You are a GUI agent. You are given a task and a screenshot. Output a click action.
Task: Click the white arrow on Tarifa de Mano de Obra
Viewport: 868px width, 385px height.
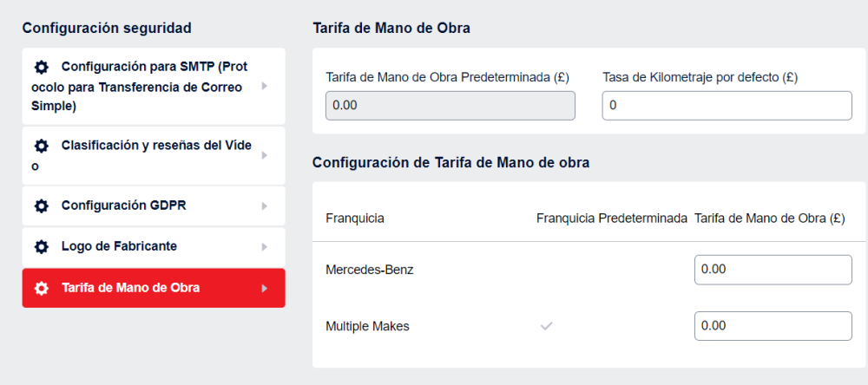coord(264,289)
